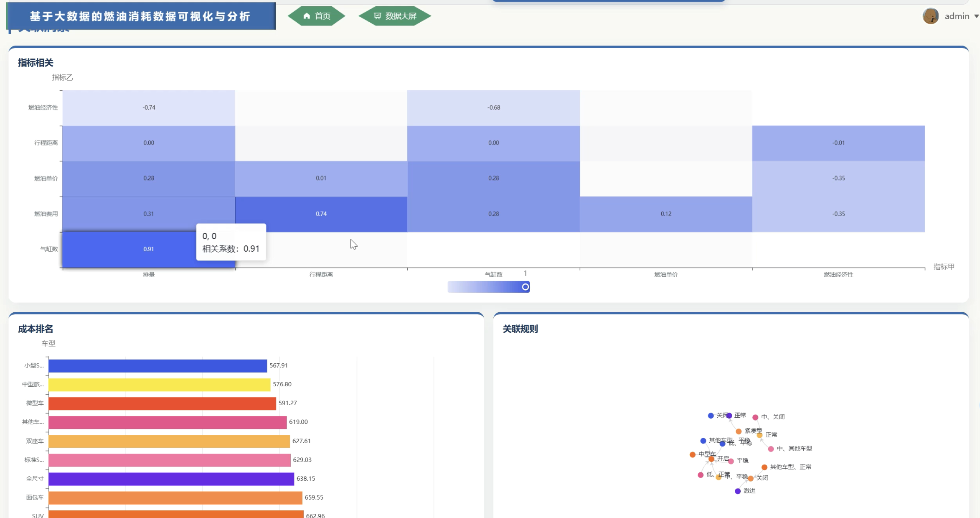
Task: Click the 其他车型、平稳 graph node
Action: click(x=703, y=441)
